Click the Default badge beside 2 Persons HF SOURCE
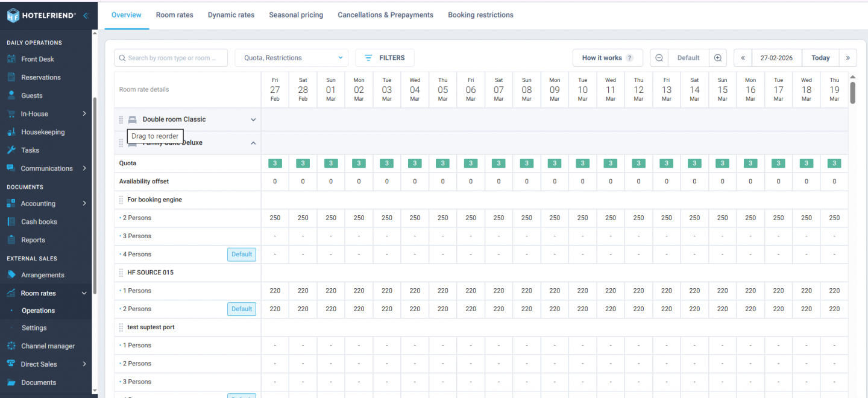The height and width of the screenshot is (398, 868). [x=241, y=308]
